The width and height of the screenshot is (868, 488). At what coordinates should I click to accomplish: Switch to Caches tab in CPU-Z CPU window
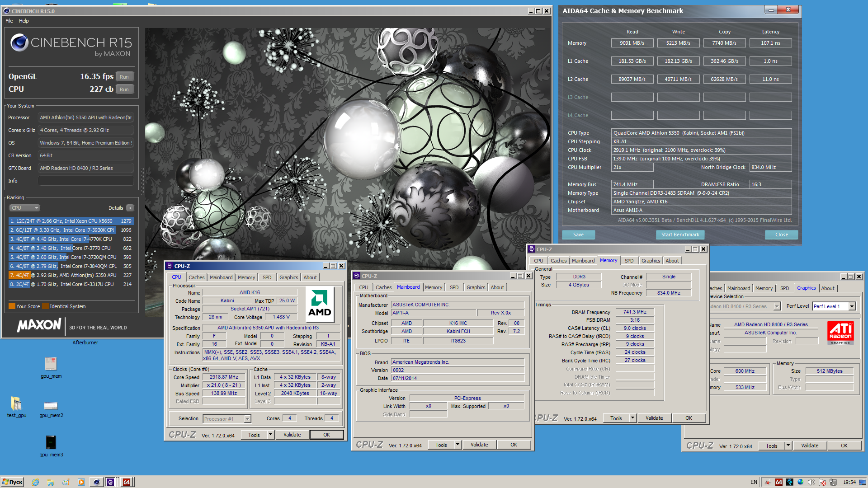click(x=197, y=277)
